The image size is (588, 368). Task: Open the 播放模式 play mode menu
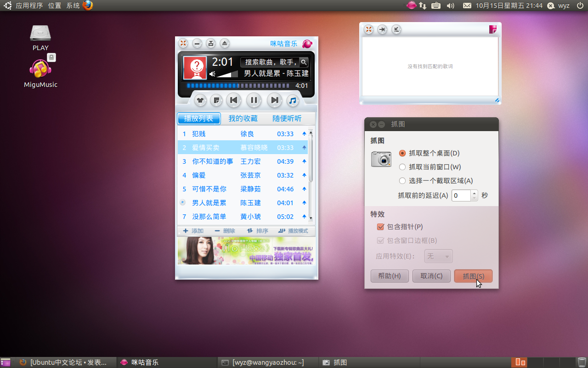[293, 231]
